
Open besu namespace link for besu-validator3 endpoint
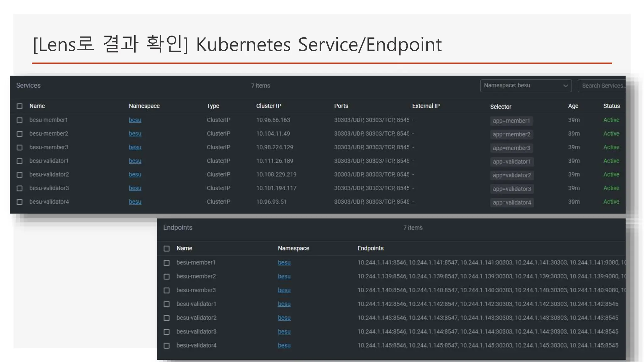coord(284,332)
